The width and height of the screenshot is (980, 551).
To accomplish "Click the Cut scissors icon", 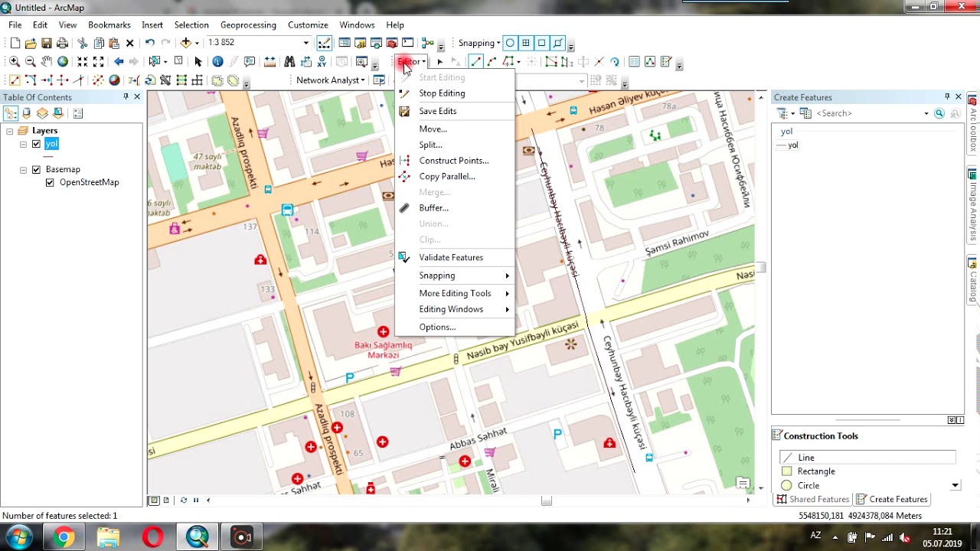I will [x=83, y=43].
